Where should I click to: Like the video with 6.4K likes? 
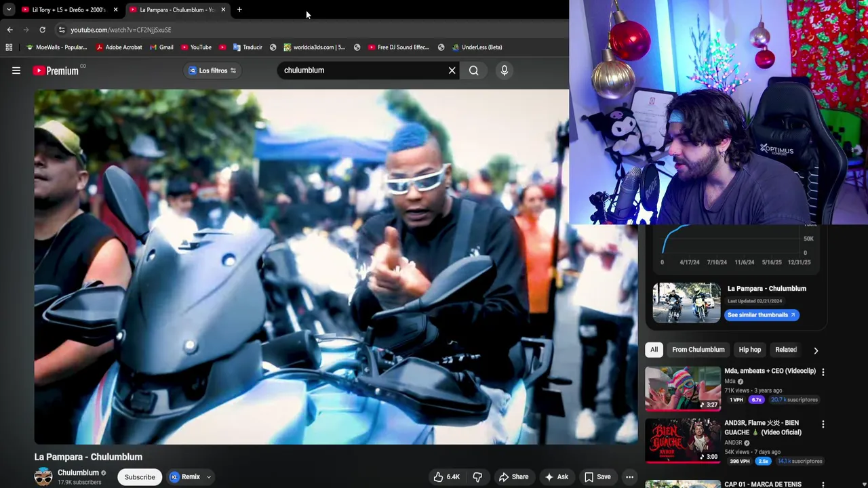point(447,476)
